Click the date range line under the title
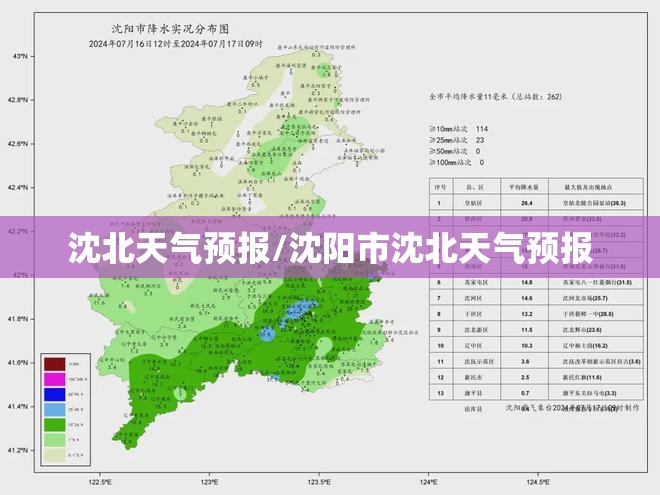The image size is (660, 495). (x=176, y=44)
